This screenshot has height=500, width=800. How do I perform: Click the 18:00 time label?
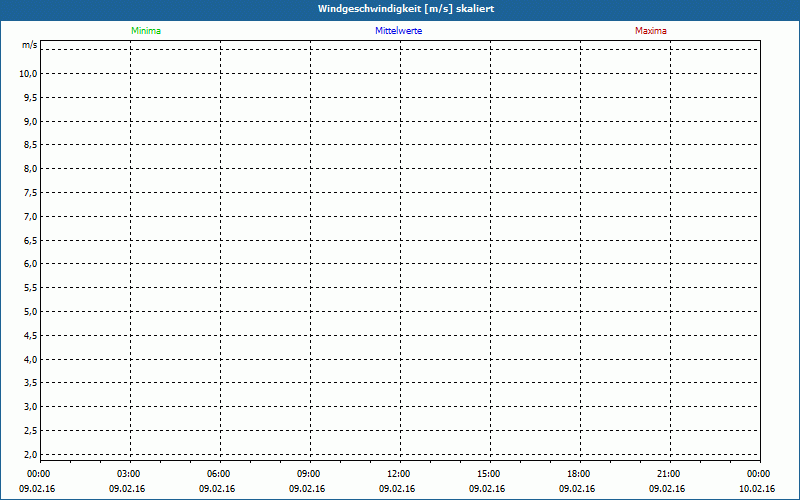[x=579, y=474]
